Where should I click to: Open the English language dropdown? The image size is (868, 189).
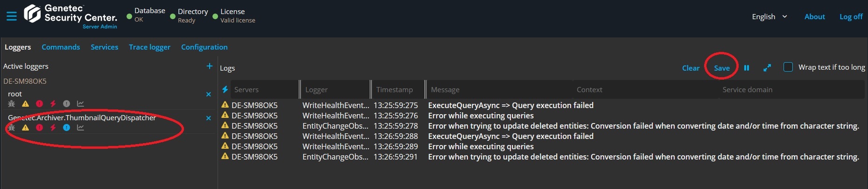(769, 17)
